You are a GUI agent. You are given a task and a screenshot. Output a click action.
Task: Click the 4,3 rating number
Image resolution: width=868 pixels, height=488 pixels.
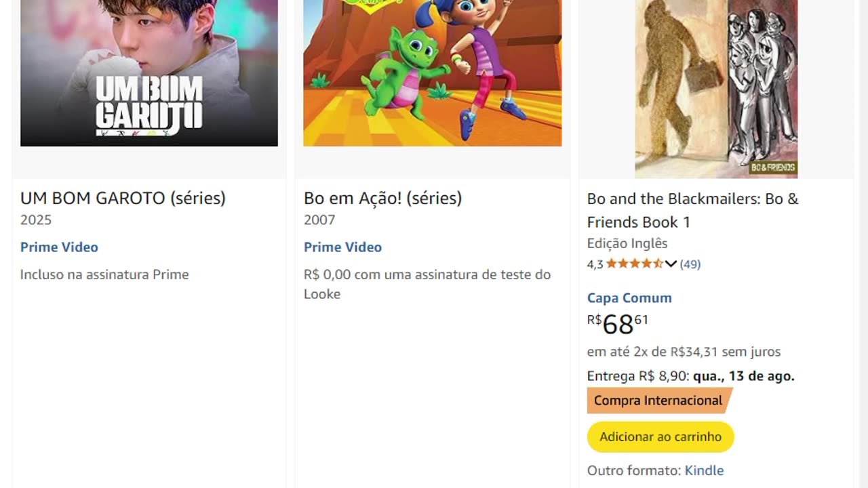[x=595, y=264]
